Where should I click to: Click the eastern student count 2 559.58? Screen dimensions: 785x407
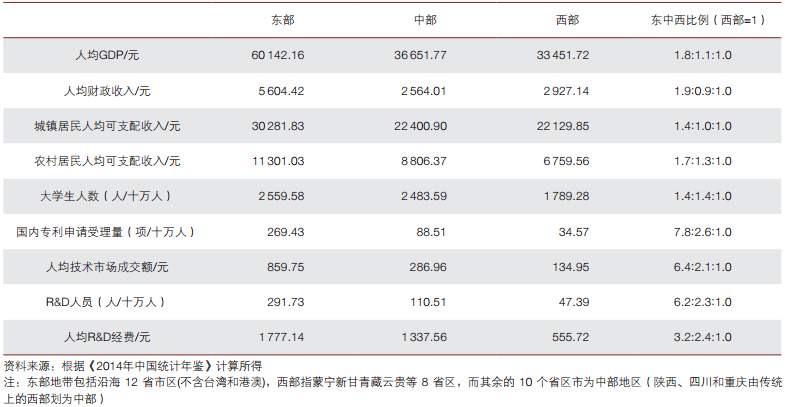click(x=281, y=196)
